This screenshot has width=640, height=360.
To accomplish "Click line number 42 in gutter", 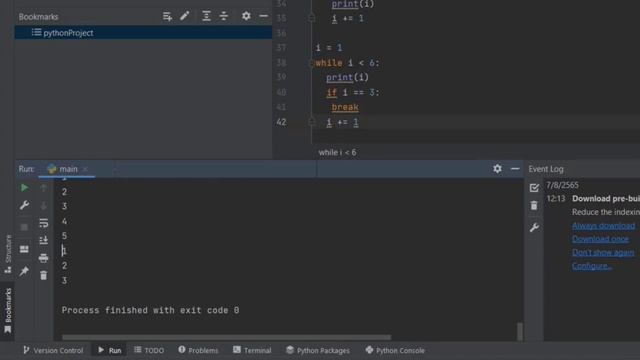I will 281,122.
